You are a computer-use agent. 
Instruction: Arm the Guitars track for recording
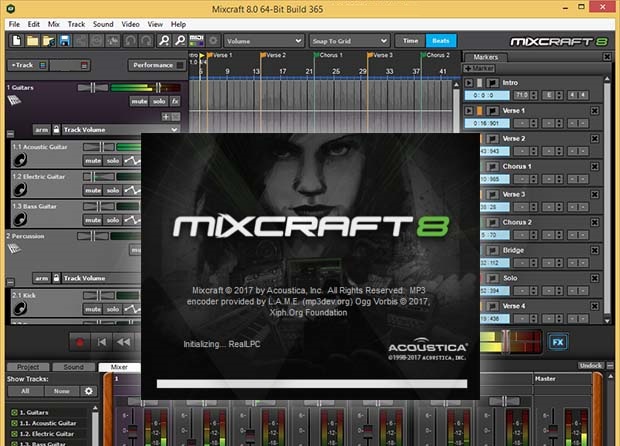42,130
